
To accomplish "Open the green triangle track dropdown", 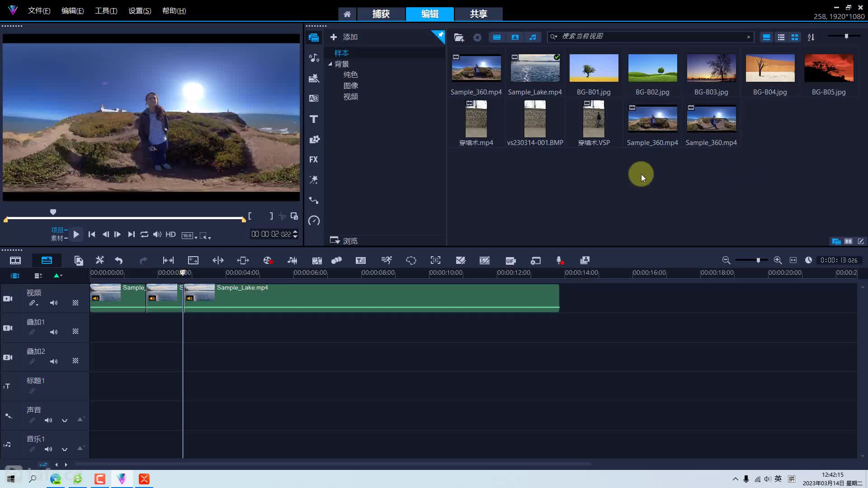I will 58,275.
